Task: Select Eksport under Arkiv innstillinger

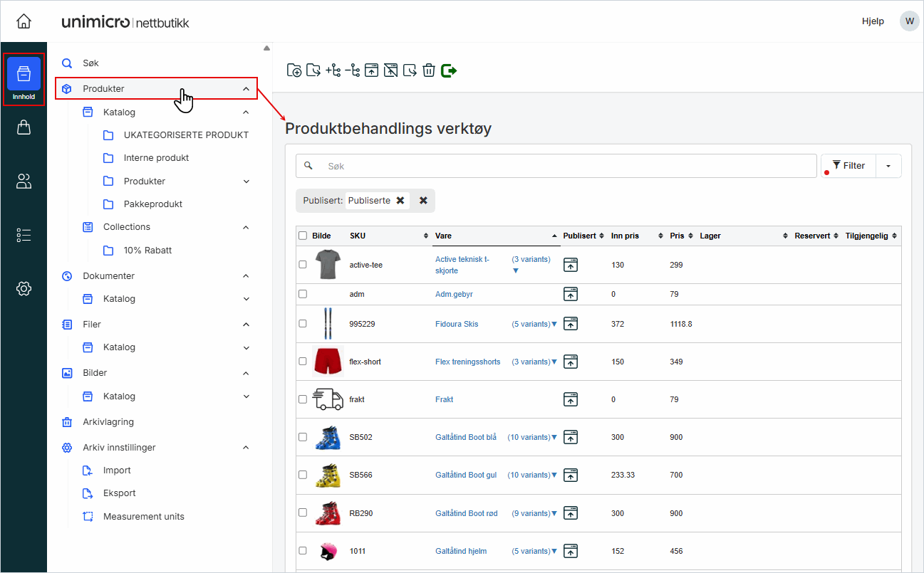Action: click(119, 493)
